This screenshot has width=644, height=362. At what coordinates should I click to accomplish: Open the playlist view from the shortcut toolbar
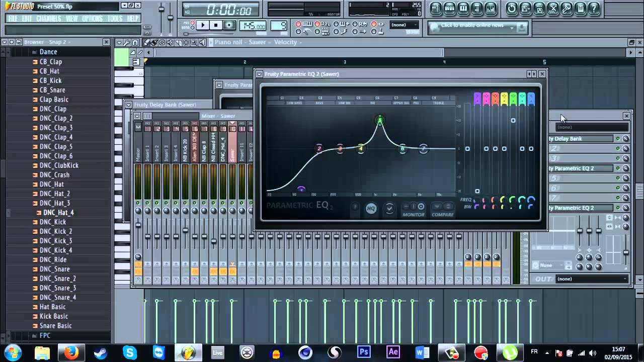435,8
